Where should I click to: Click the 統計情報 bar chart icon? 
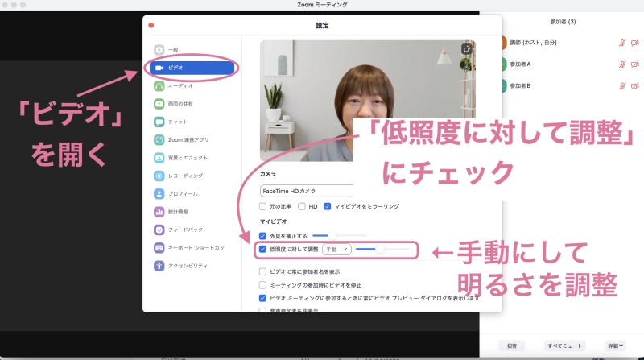coord(159,212)
